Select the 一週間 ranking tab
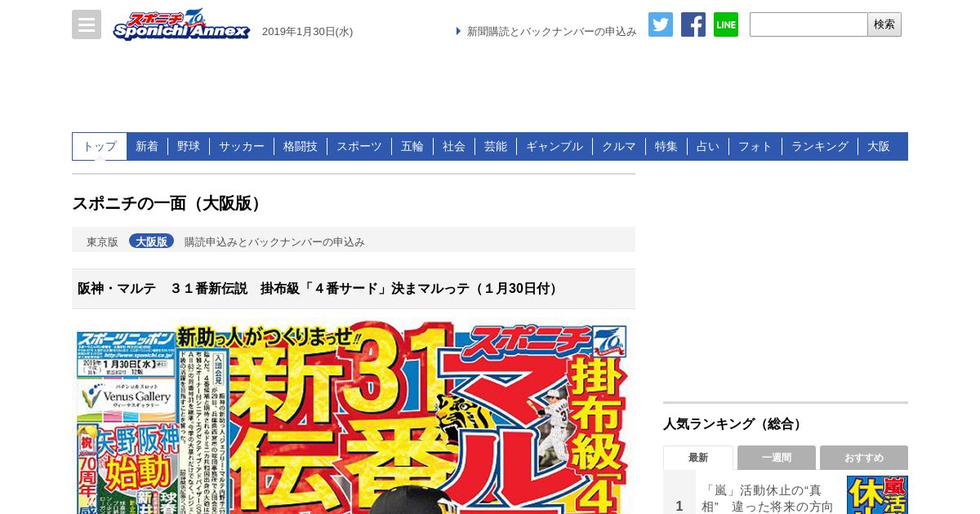 777,458
